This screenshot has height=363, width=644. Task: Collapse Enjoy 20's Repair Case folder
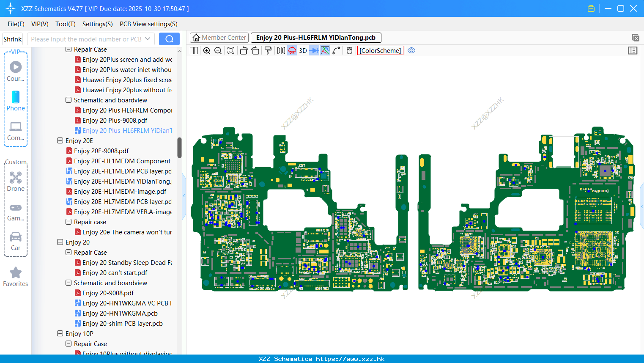click(69, 253)
